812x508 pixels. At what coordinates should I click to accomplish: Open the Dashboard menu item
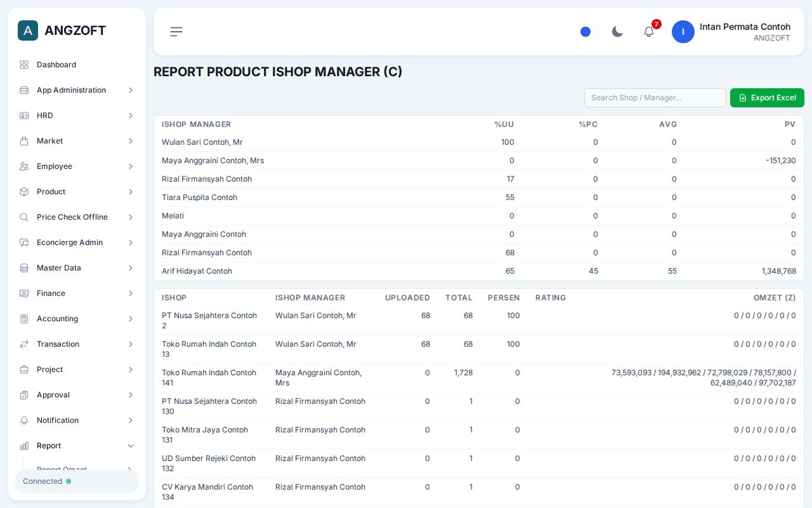tap(77, 65)
